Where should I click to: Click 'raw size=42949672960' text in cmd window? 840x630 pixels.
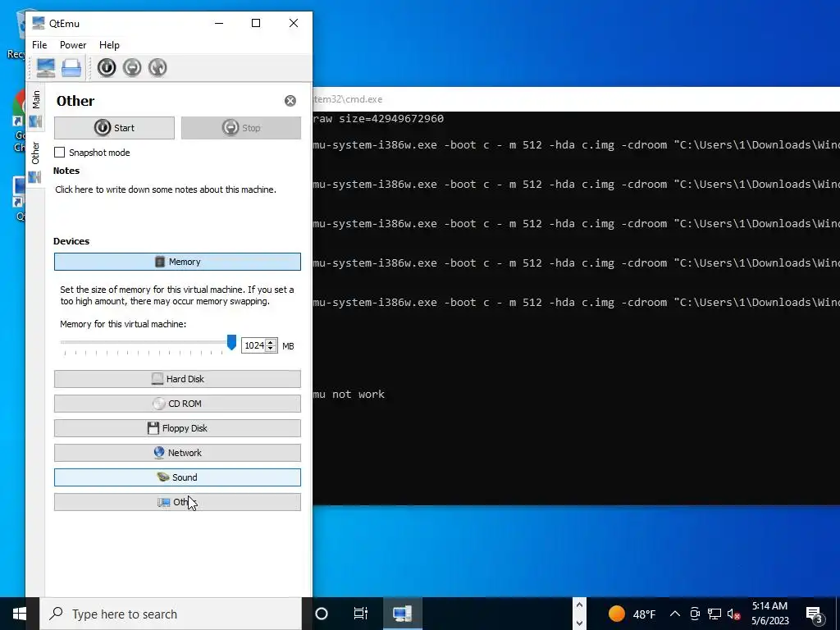click(x=378, y=119)
